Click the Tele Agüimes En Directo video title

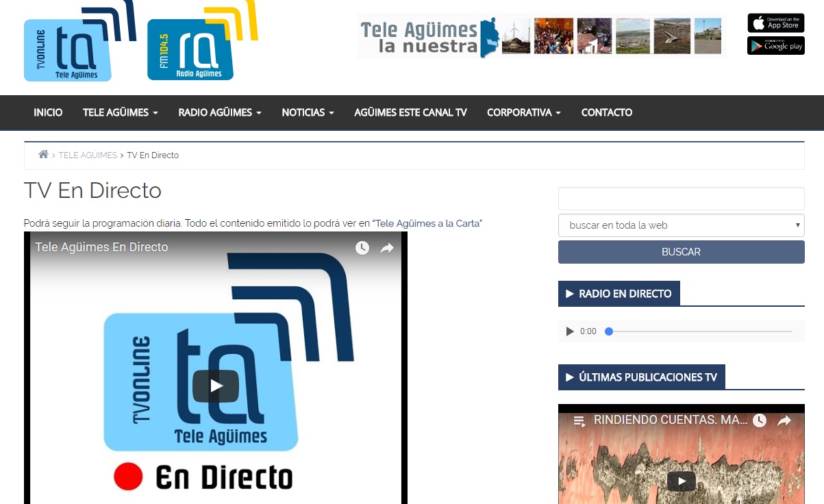click(101, 247)
